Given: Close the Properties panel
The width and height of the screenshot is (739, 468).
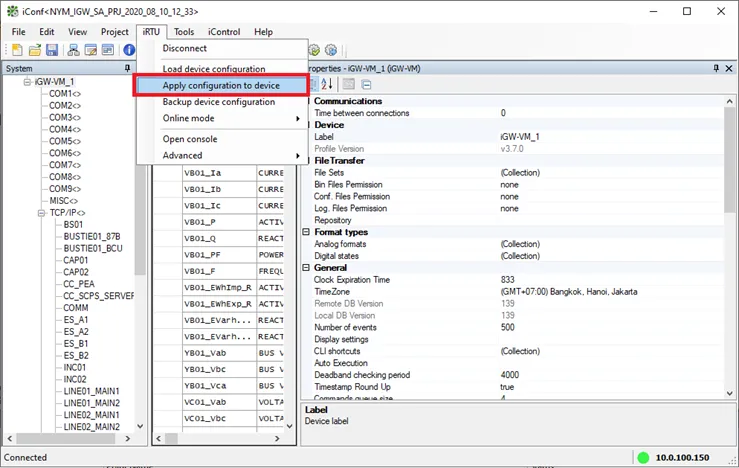Looking at the screenshot, I should tap(729, 68).
